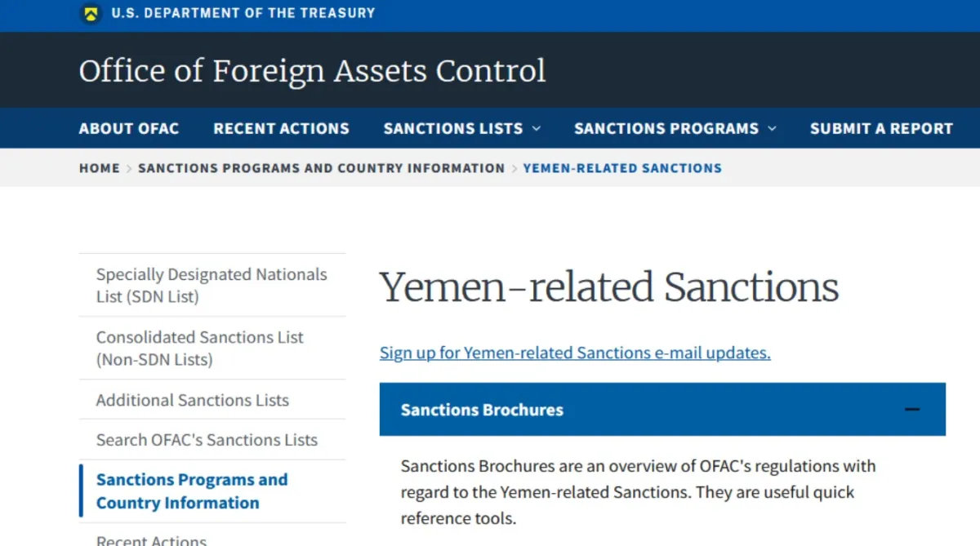
Task: Open Specially Designated Nationals List sidebar link
Action: [x=212, y=286]
